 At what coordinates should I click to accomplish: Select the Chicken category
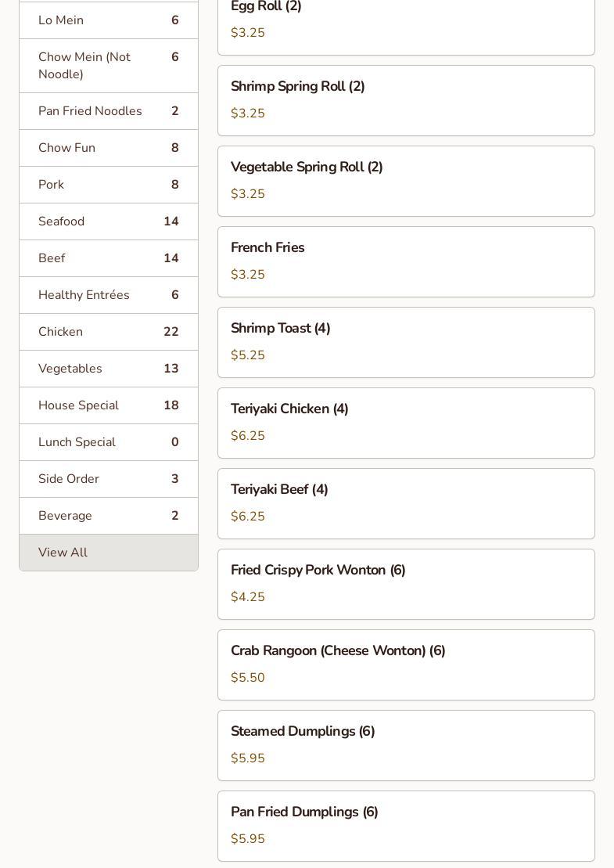pos(108,332)
